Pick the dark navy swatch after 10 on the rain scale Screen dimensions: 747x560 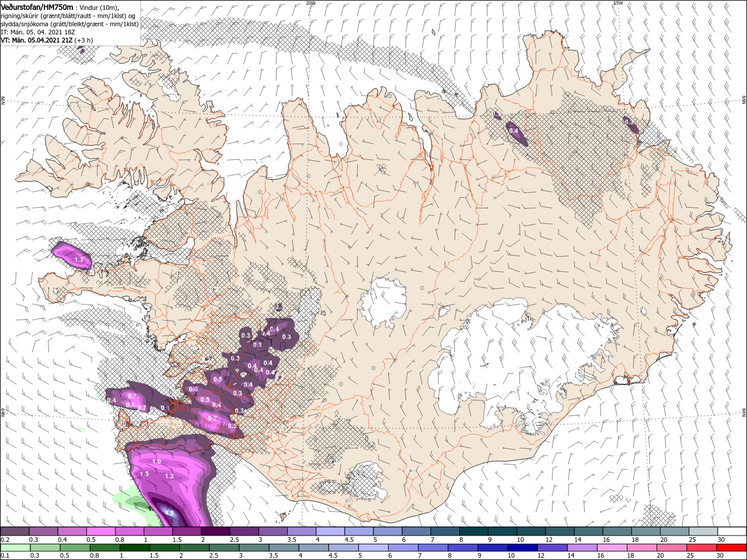(x=522, y=548)
